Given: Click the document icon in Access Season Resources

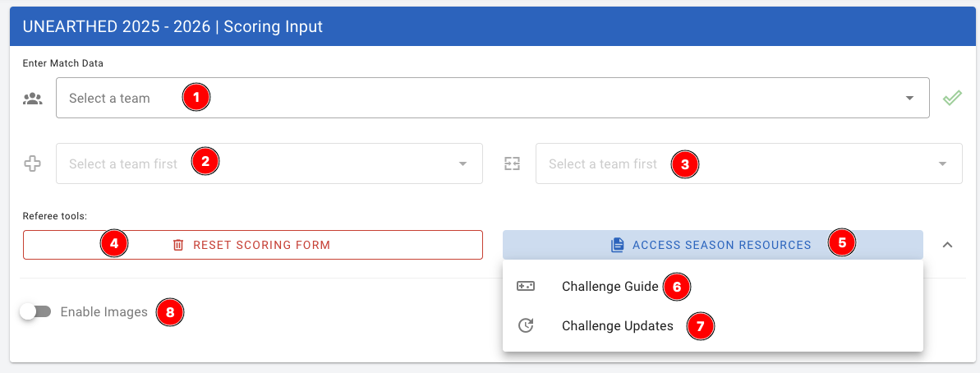Looking at the screenshot, I should 618,245.
